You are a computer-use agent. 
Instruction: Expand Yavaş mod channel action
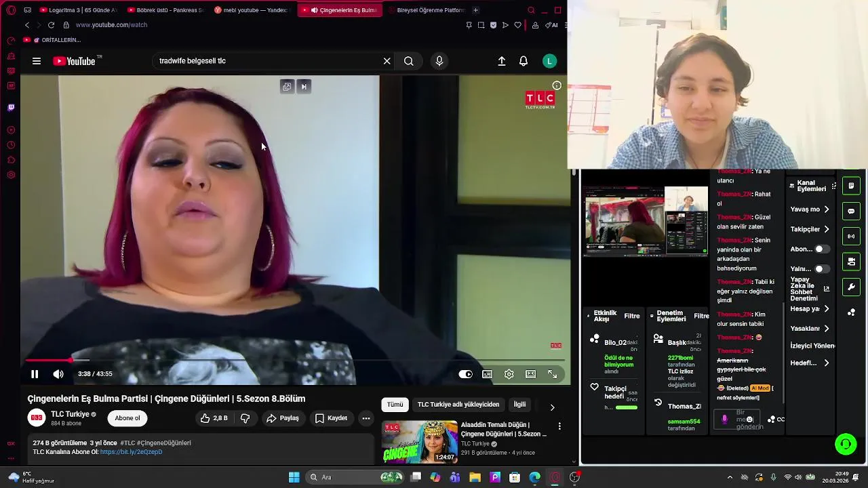click(x=810, y=209)
